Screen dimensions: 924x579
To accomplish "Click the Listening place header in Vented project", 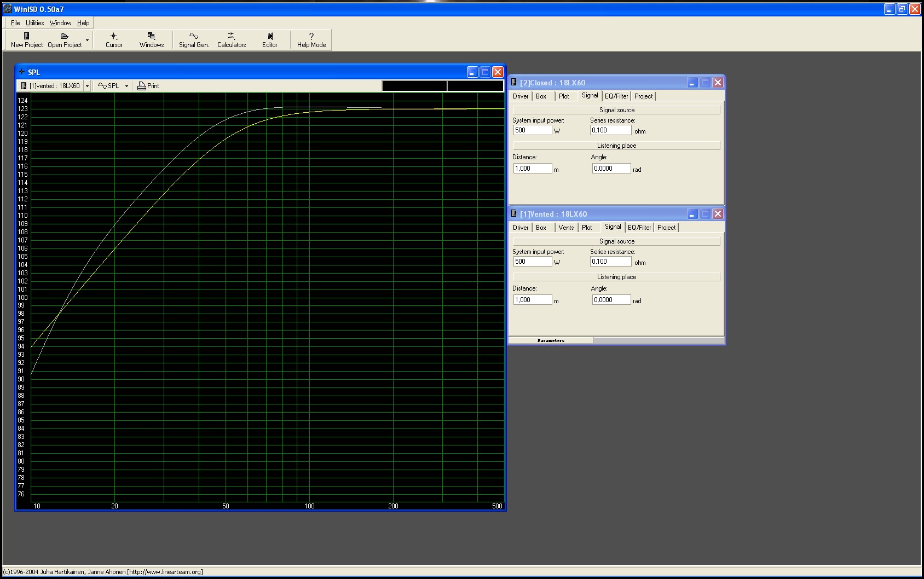I will tap(616, 277).
